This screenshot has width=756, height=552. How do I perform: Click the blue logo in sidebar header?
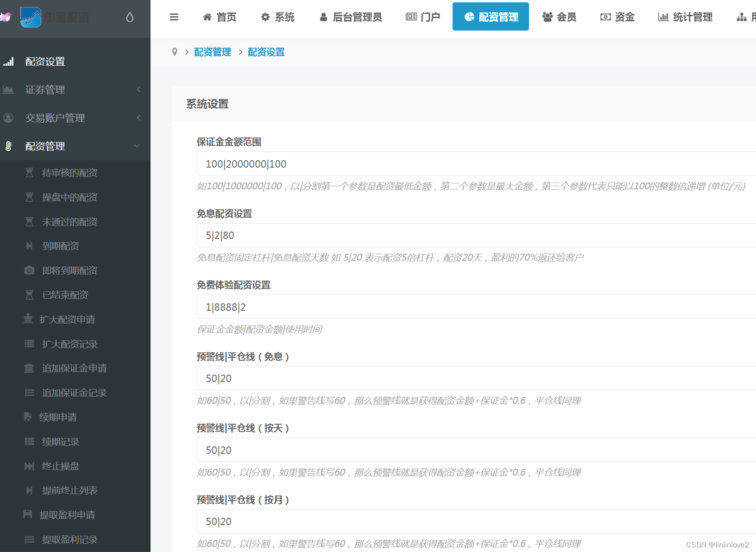tap(31, 17)
